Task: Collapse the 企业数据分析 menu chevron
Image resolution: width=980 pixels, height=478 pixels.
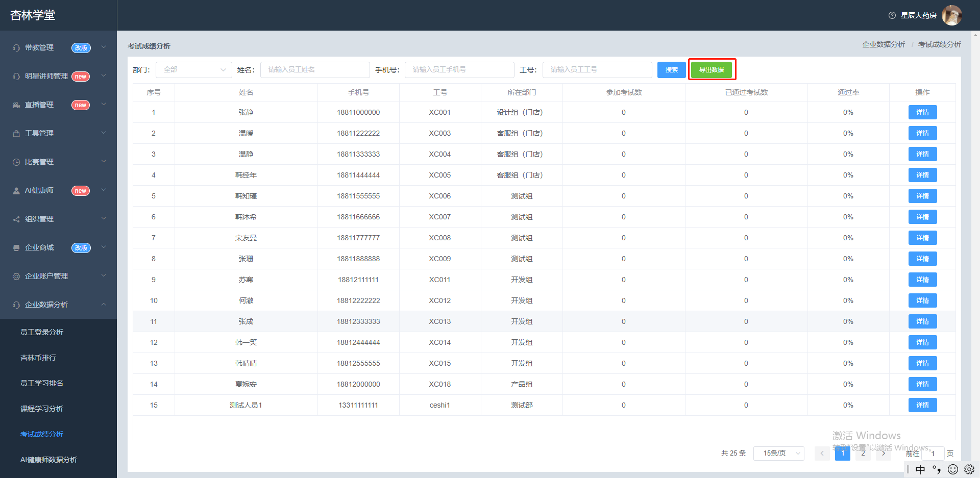Action: click(x=104, y=304)
